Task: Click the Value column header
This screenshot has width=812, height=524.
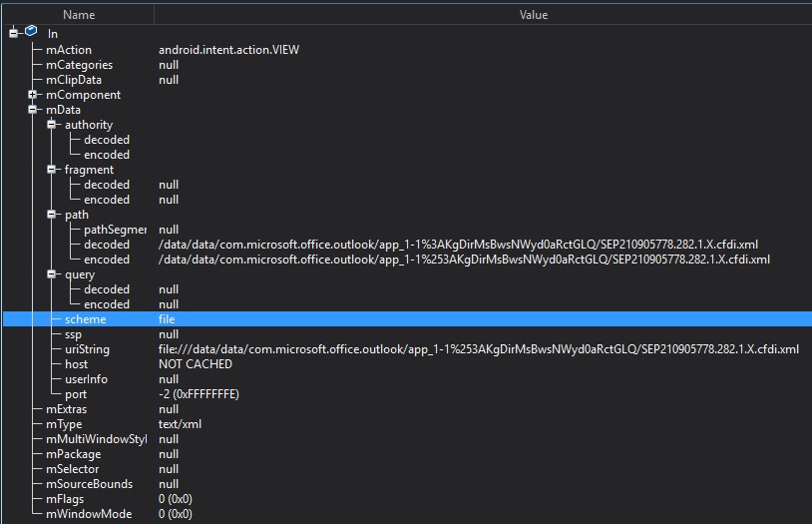Action: pos(534,15)
